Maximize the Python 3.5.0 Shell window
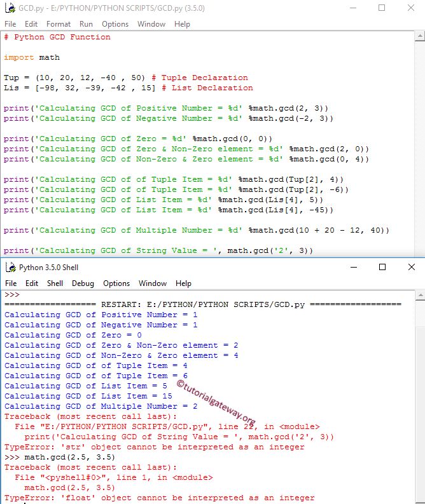425x504 pixels. point(382,267)
